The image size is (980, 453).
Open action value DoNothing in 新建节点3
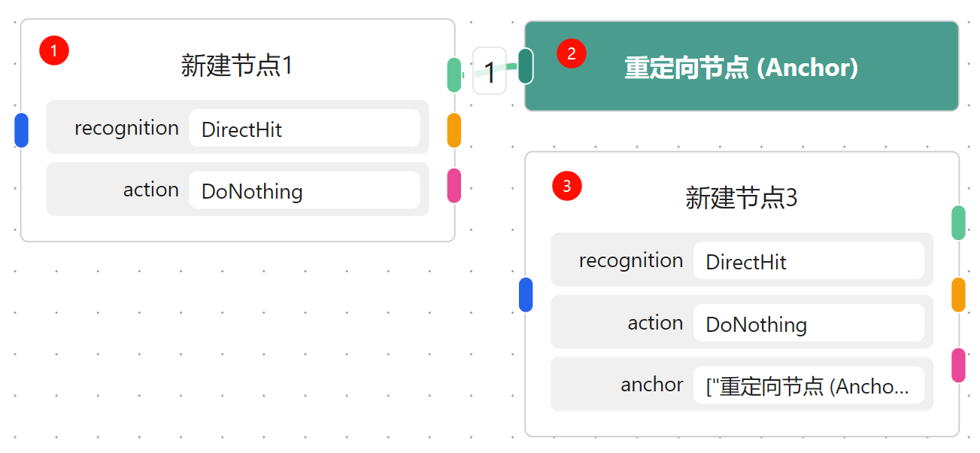tap(809, 324)
